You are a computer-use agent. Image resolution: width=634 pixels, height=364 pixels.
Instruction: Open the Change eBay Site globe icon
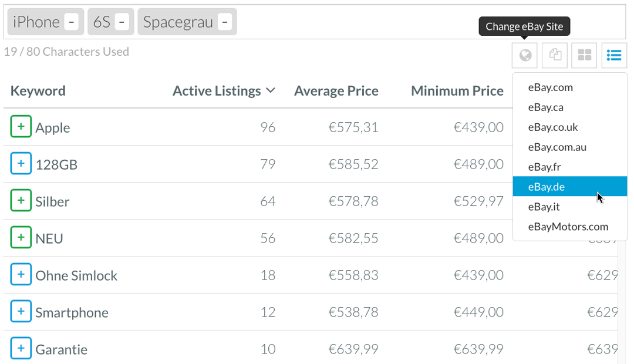tap(524, 55)
